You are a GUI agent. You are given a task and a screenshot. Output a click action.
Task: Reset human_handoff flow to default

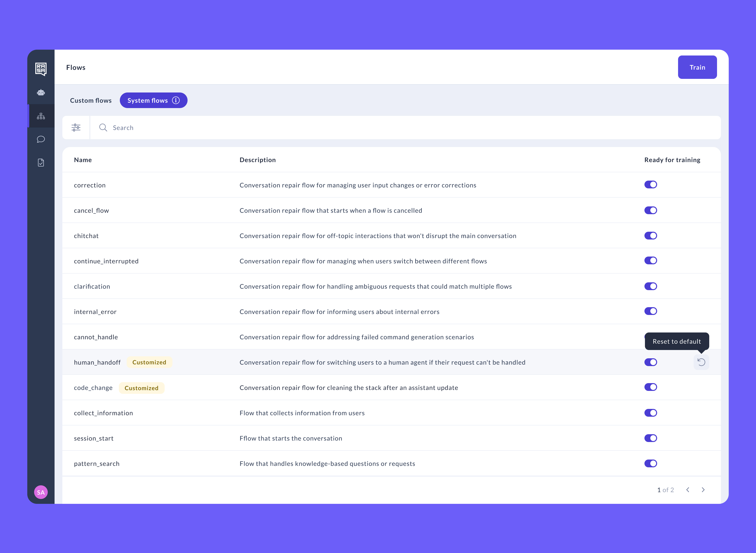click(x=701, y=362)
